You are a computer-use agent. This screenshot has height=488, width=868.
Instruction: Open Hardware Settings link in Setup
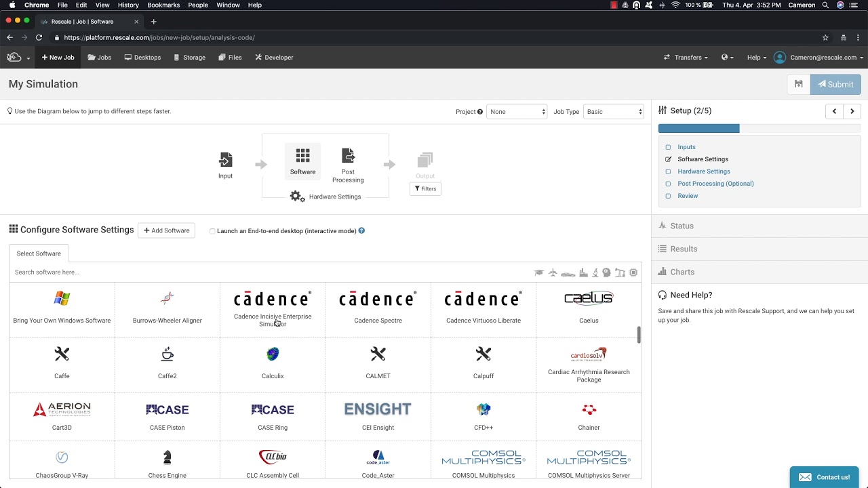704,171
